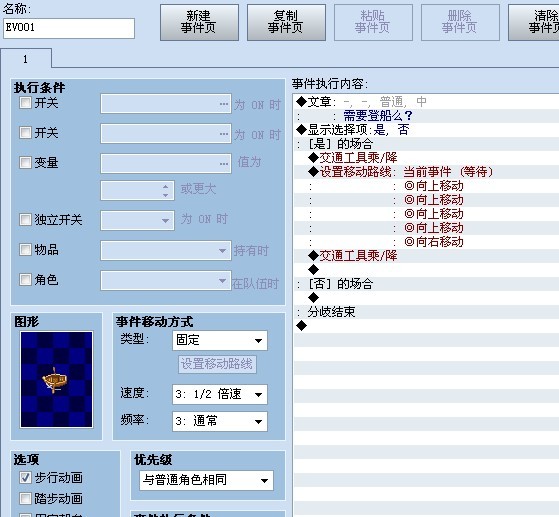The image size is (559, 517).
Task: Select the 设置移动路线:当前事件 command
Action: click(427, 172)
